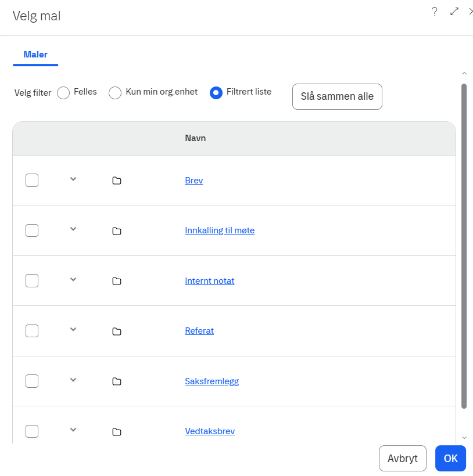Click the folder icon beside Vedtaksbrev

117,432
